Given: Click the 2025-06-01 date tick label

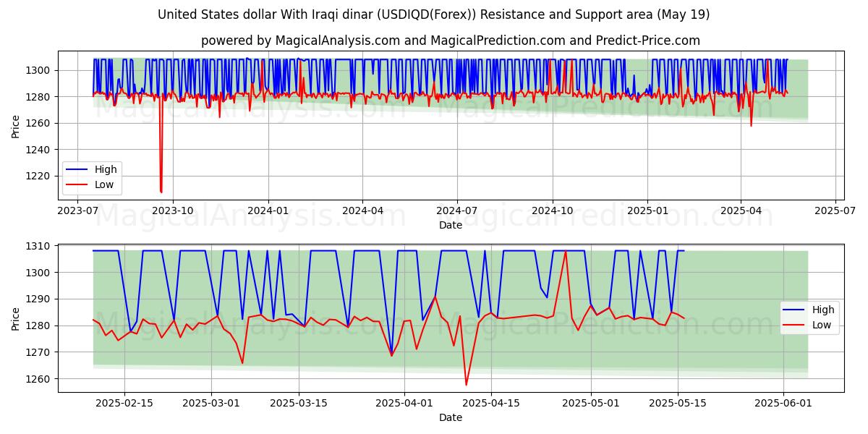Looking at the screenshot, I should [x=784, y=404].
